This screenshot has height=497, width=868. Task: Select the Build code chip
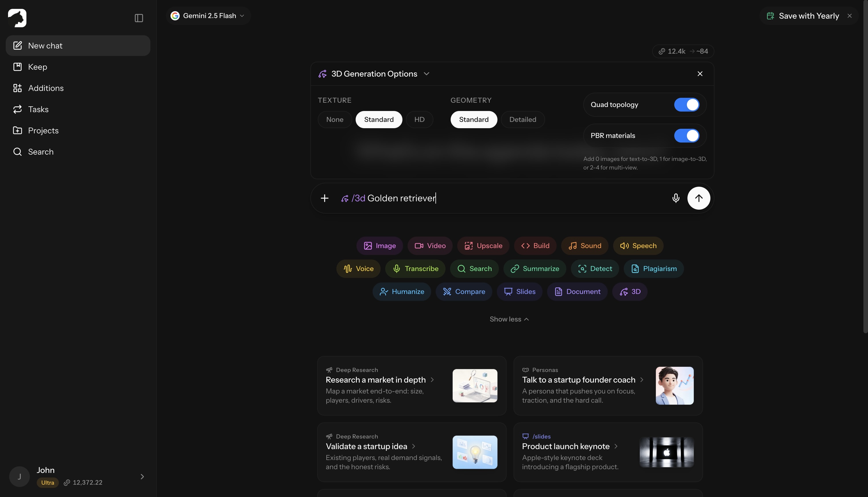click(535, 246)
